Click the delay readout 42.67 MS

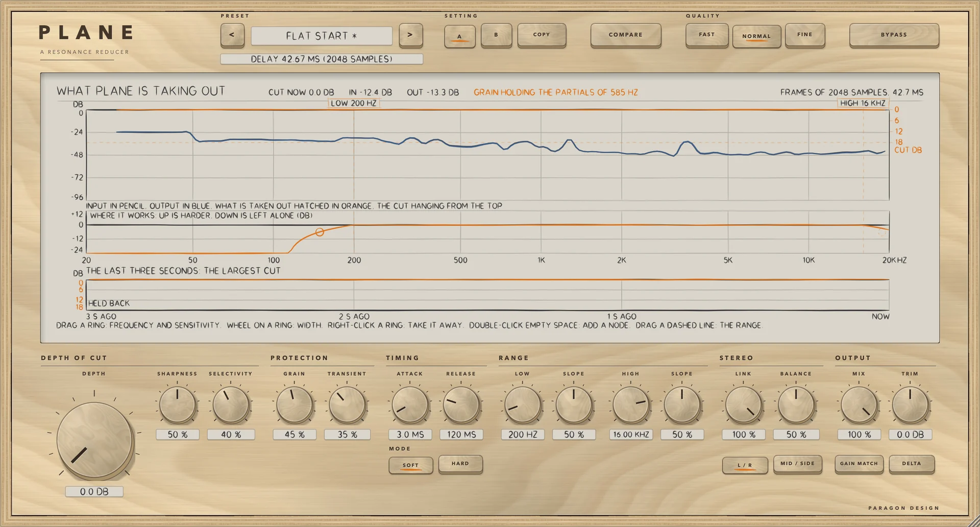pos(322,59)
